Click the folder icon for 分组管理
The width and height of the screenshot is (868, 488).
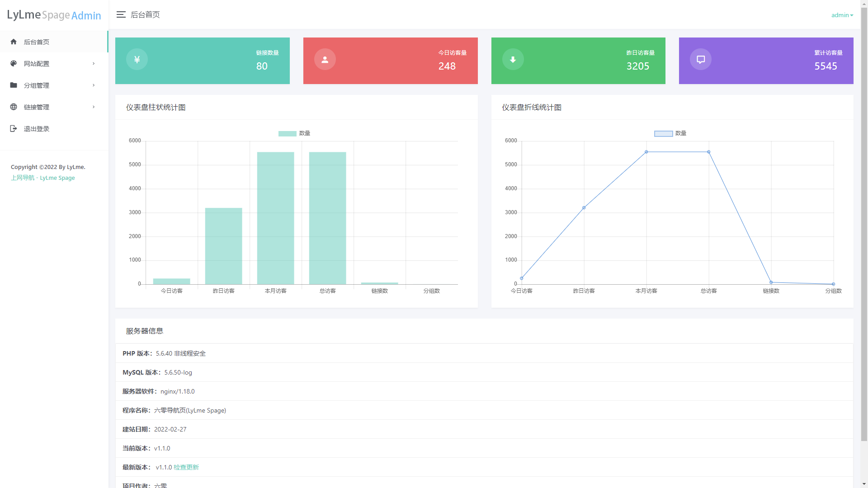coord(14,85)
